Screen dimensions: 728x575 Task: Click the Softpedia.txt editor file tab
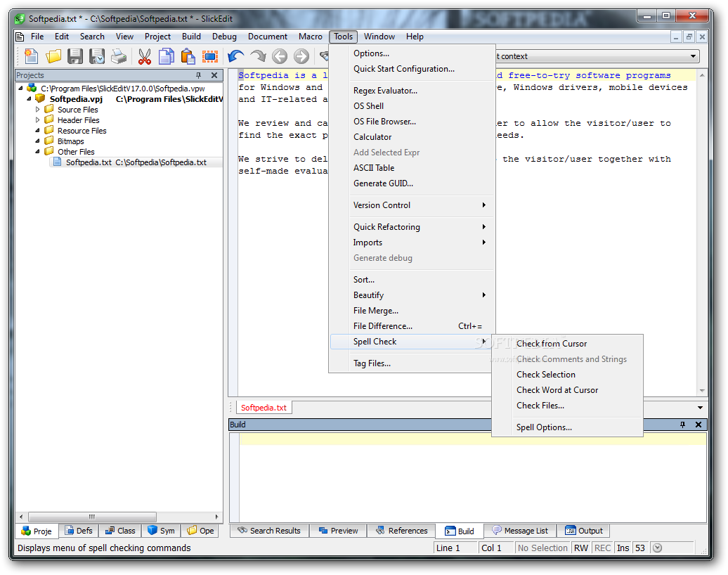(264, 407)
